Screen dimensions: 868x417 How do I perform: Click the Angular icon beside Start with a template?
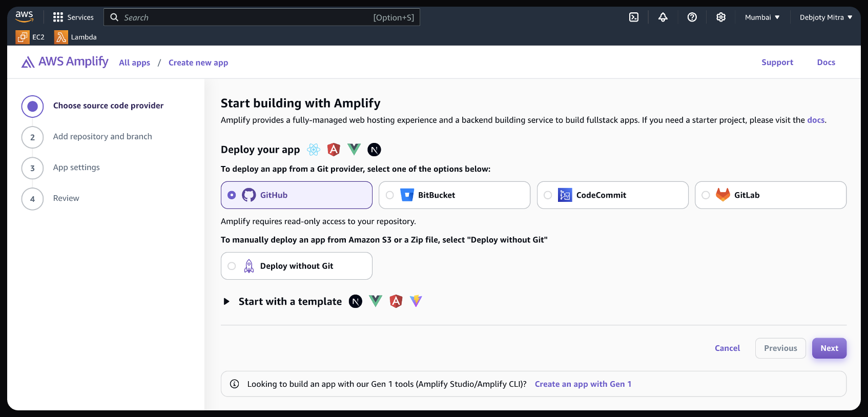396,301
